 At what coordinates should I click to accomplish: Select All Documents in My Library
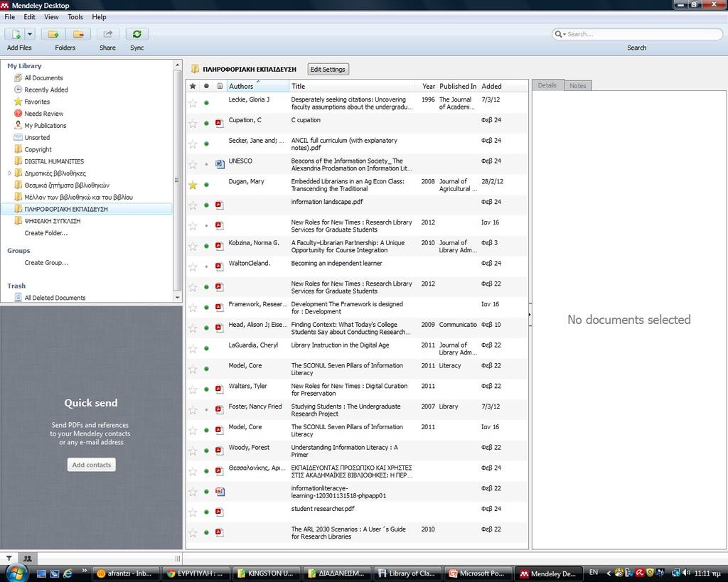43,78
